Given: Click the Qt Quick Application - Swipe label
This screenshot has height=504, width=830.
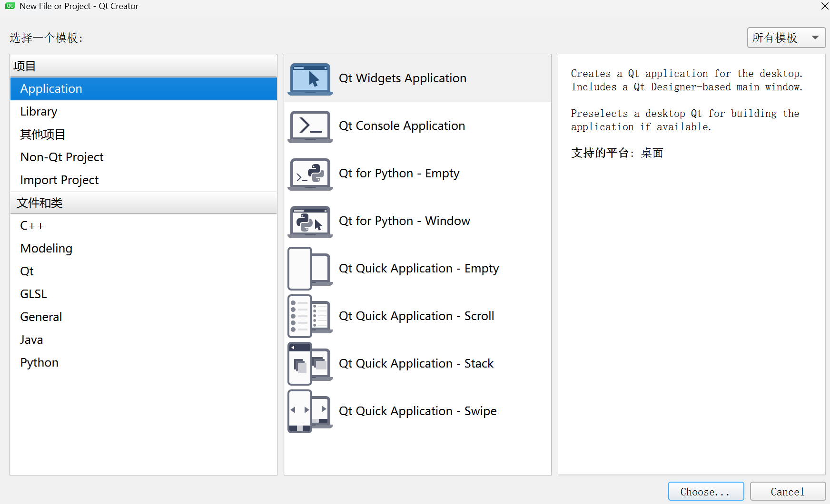Looking at the screenshot, I should (x=418, y=411).
